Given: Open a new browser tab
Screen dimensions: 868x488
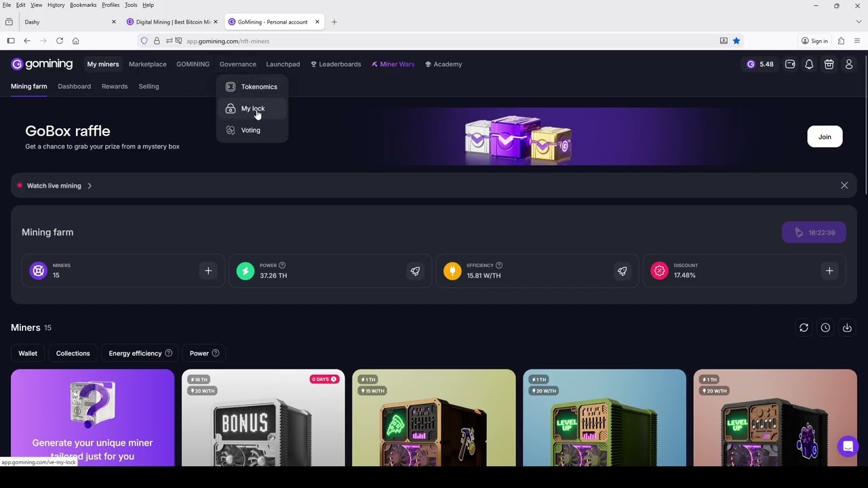Looking at the screenshot, I should click(334, 22).
